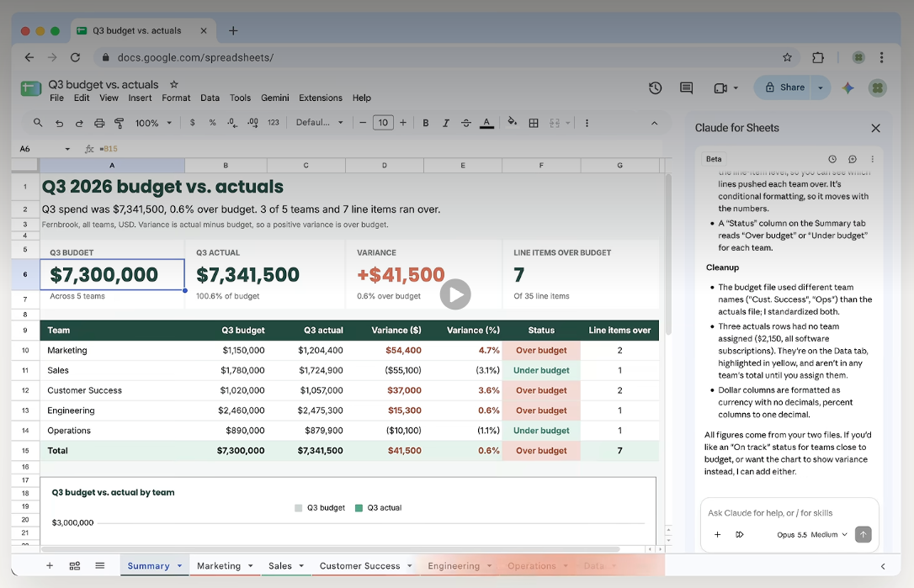Click the fast-forward icon in Claude input

point(740,534)
